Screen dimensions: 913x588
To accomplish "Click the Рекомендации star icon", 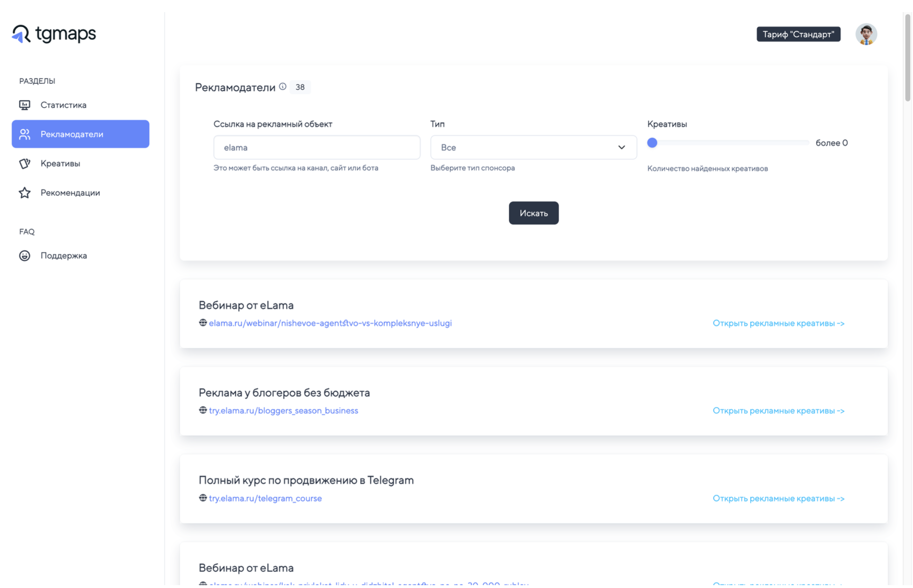I will click(x=25, y=193).
